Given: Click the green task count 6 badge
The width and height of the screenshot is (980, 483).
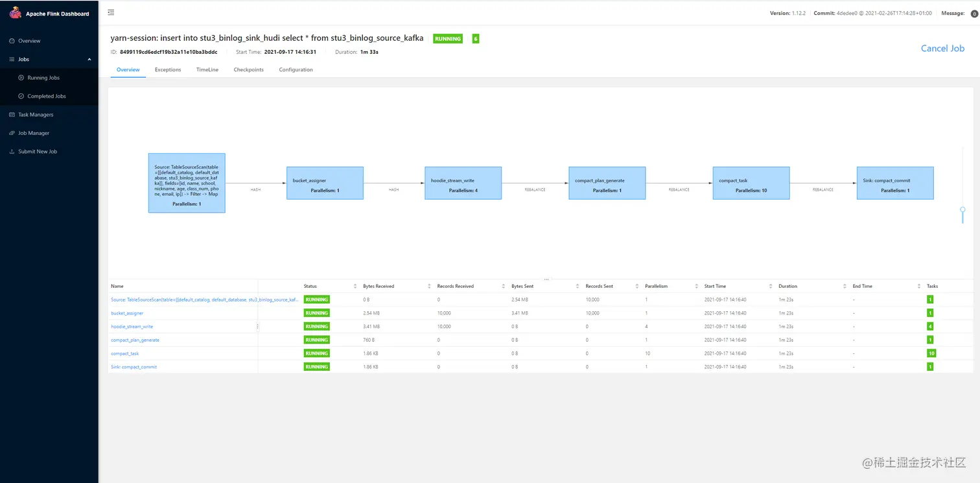Looking at the screenshot, I should (x=476, y=39).
